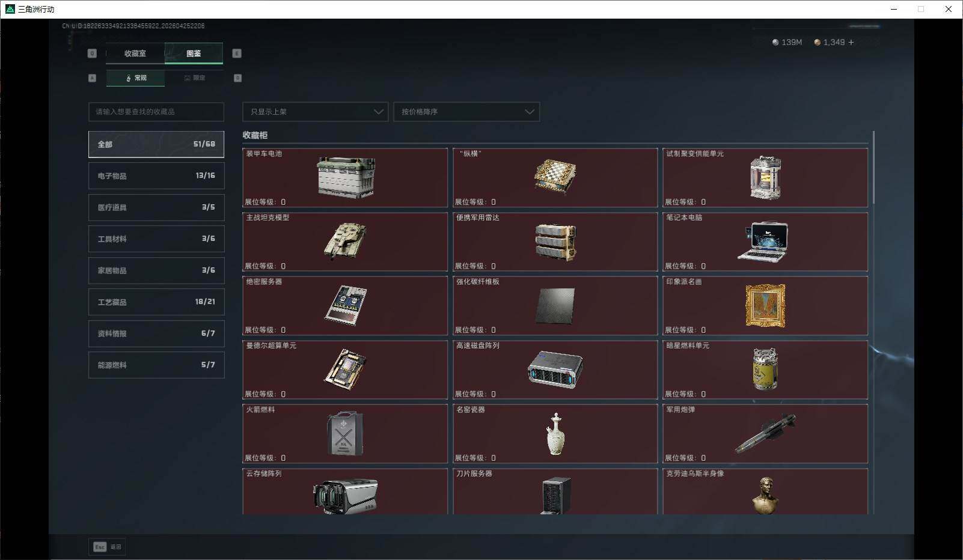963x560 pixels.
Task: Select the 暗星燃料单元 canister icon
Action: pos(765,370)
